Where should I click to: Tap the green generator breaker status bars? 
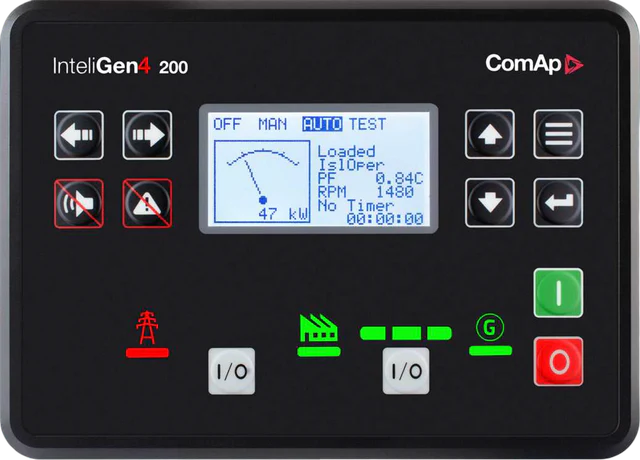click(x=406, y=333)
